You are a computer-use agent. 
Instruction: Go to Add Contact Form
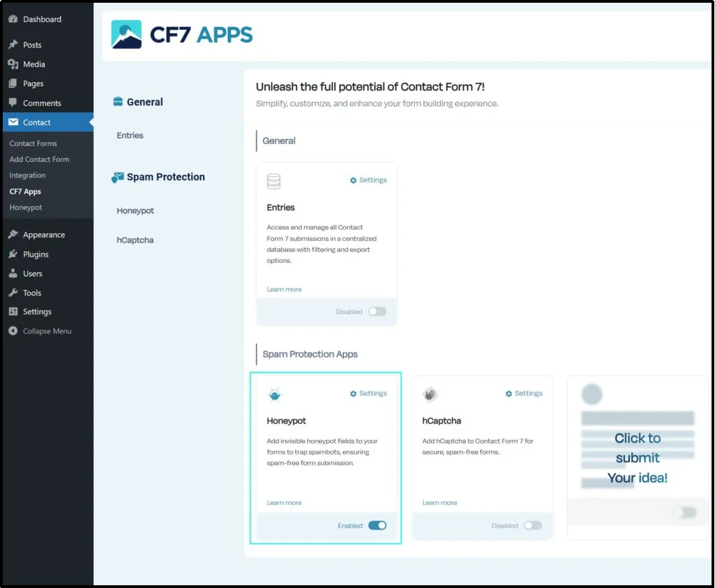click(39, 159)
